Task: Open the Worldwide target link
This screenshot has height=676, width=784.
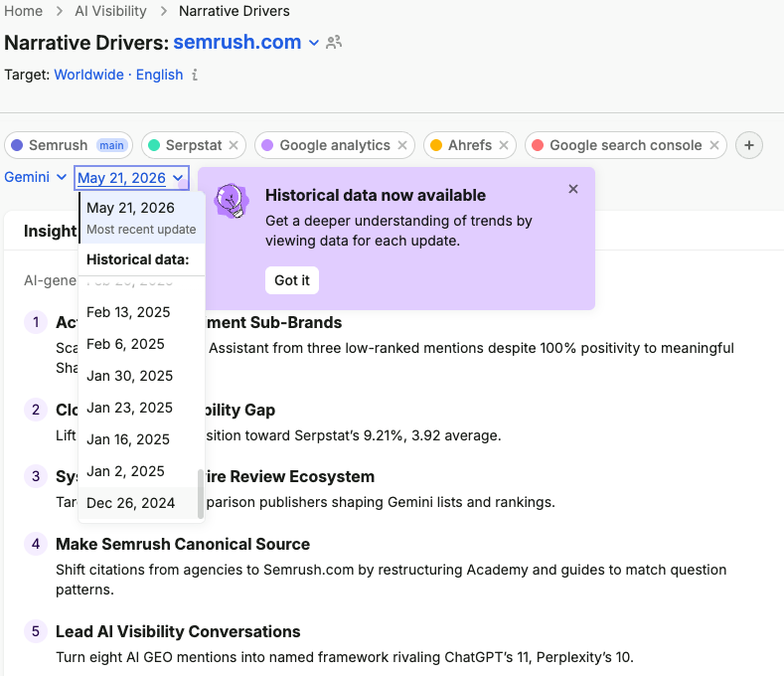Action: 89,75
